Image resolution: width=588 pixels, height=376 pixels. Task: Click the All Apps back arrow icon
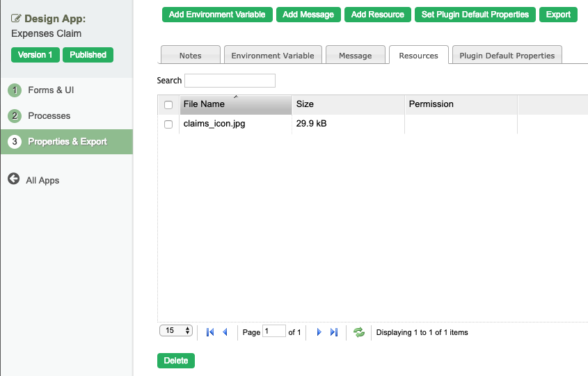[13, 179]
